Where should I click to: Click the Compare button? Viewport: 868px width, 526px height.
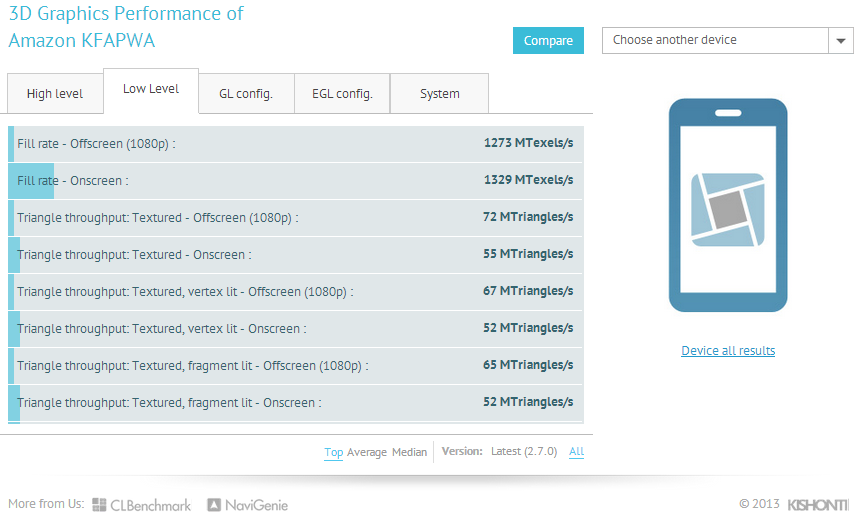pyautogui.click(x=548, y=40)
